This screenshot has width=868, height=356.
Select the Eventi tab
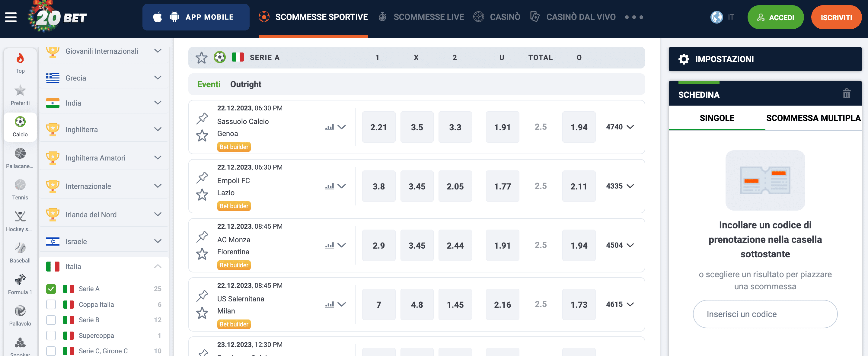click(x=209, y=84)
